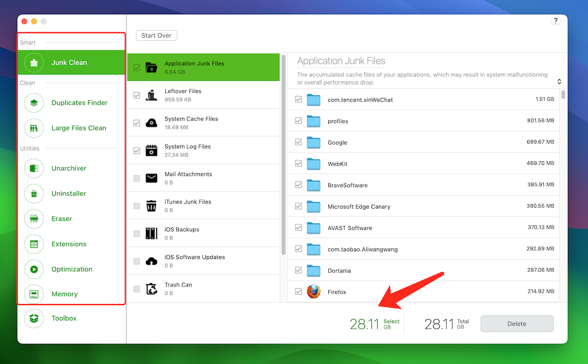The width and height of the screenshot is (588, 364).
Task: Click the iTunes Junk Files trash icon
Action: point(151,206)
